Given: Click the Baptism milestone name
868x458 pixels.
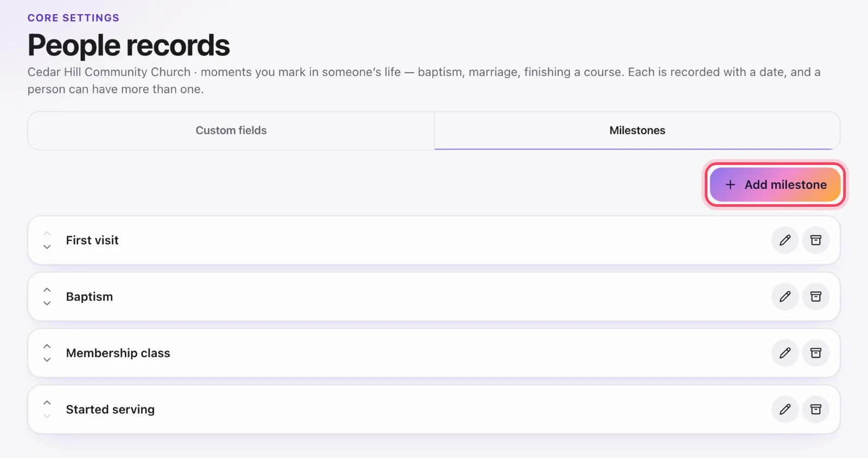Looking at the screenshot, I should pyautogui.click(x=90, y=297).
